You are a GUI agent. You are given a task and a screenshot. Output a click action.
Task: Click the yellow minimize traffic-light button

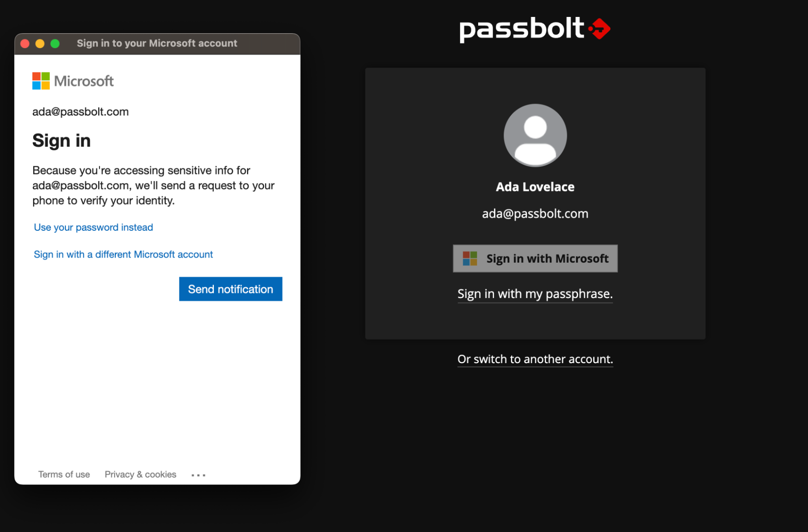coord(40,43)
